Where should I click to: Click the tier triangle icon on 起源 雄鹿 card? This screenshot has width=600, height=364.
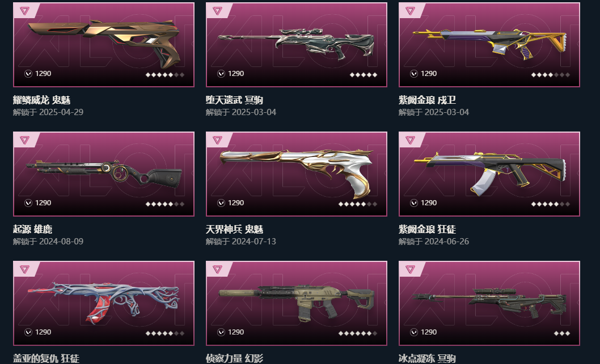pos(24,140)
